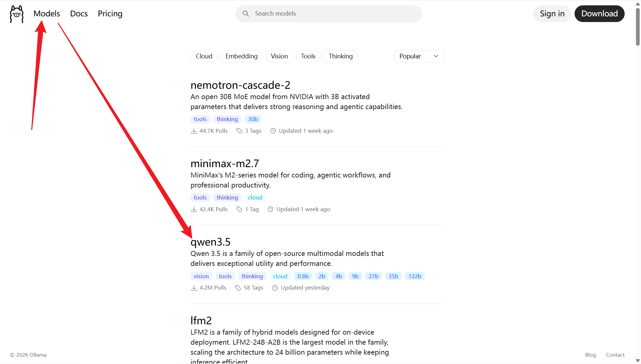
Task: Open the minimax-m2.7 model
Action: click(225, 163)
